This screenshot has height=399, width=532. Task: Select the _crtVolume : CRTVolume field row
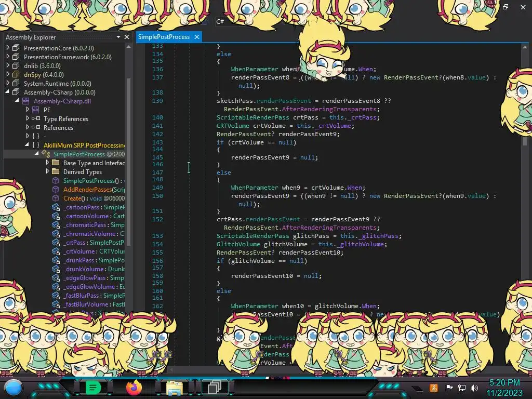point(88,251)
